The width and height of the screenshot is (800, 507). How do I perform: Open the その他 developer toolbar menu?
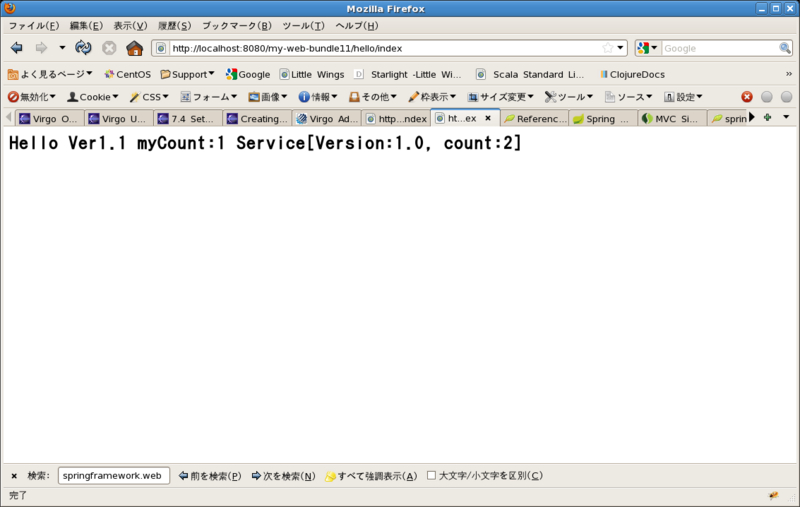coord(372,97)
